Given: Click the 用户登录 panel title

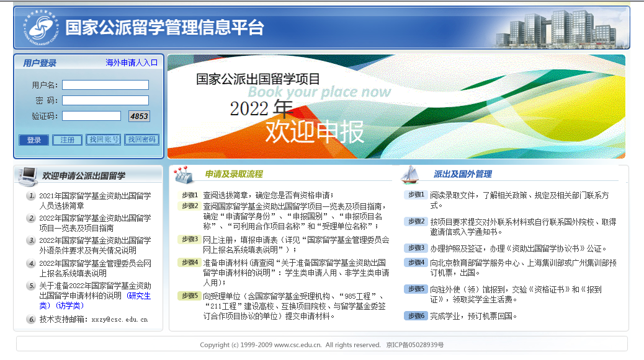Looking at the screenshot, I should pos(40,63).
